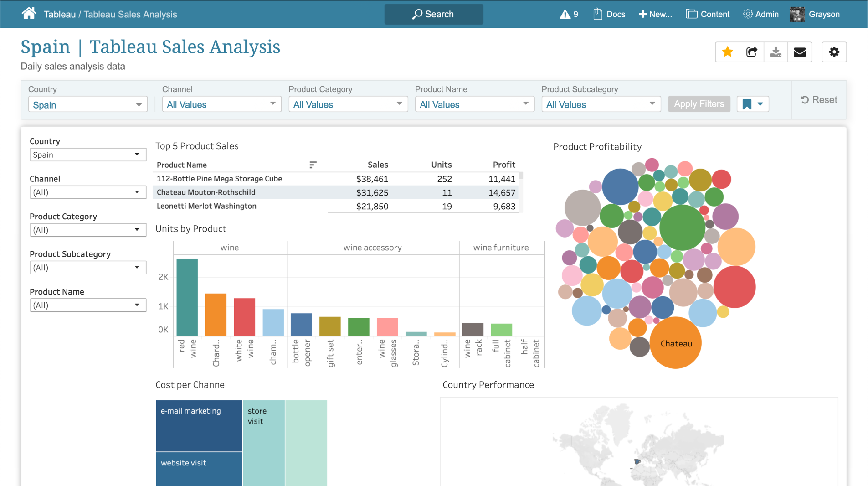Mark dashboard as favorite with star
868x486 pixels.
727,52
